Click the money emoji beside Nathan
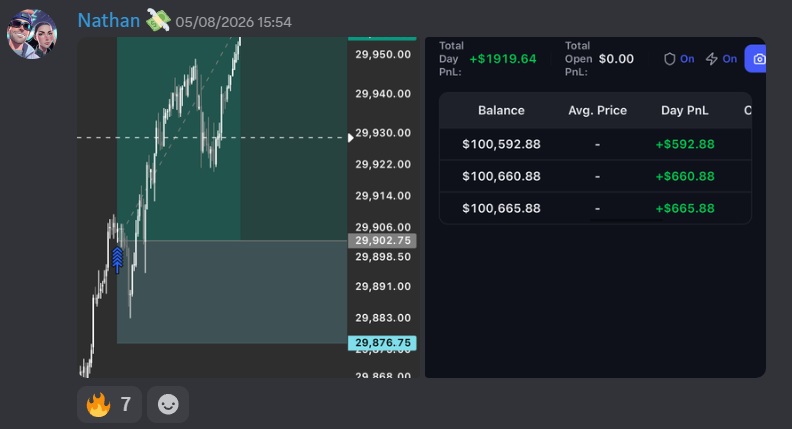This screenshot has height=429, width=792. 158,21
